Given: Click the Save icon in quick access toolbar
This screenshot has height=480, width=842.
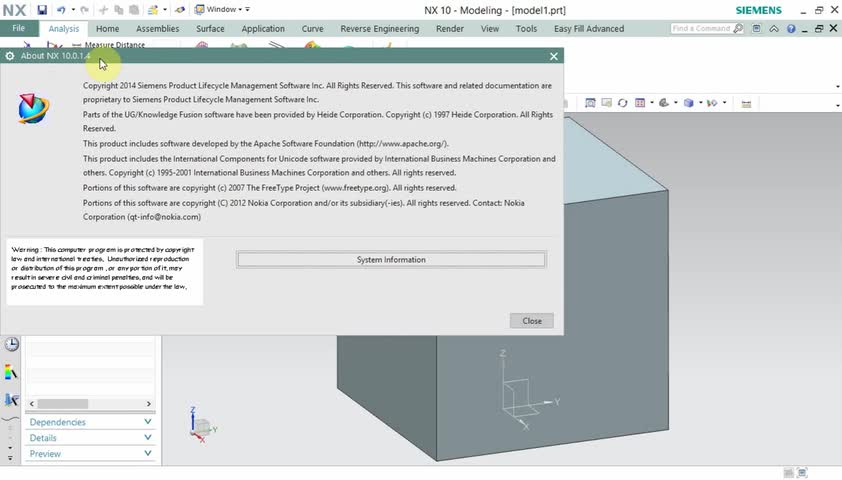Looking at the screenshot, I should [x=42, y=10].
